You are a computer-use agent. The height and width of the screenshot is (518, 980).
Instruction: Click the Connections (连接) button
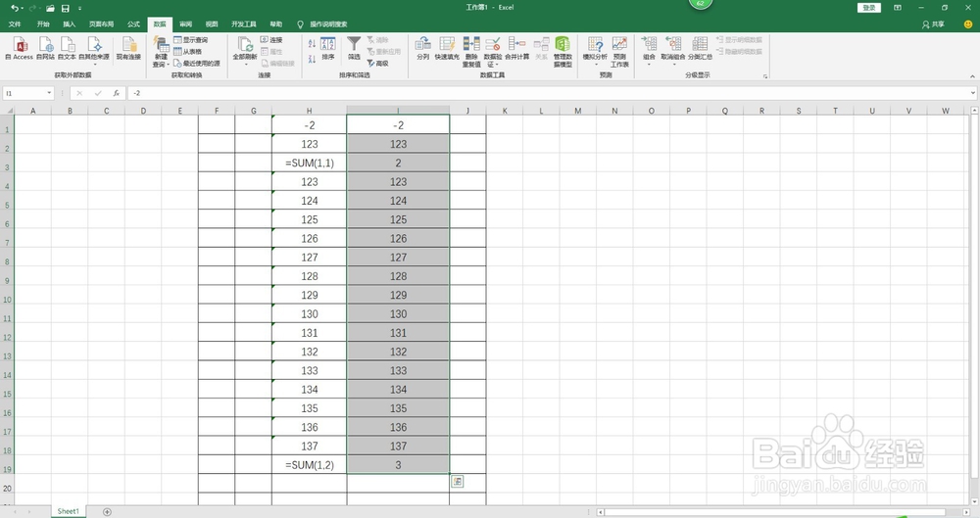click(271, 40)
